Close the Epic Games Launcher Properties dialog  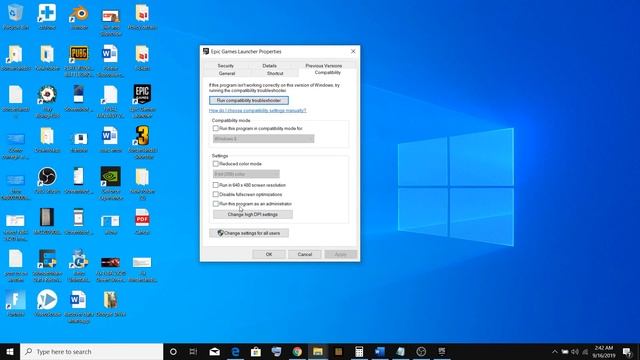pyautogui.click(x=353, y=51)
